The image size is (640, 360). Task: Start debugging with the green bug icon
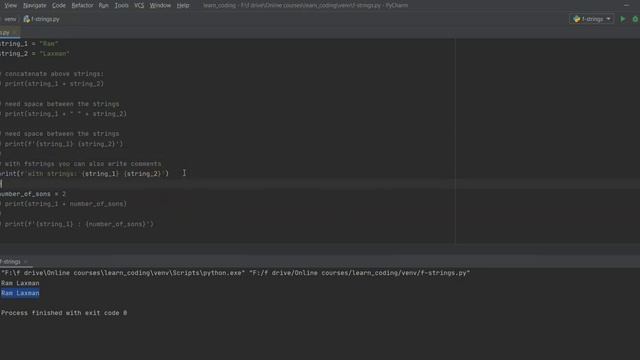(x=635, y=19)
